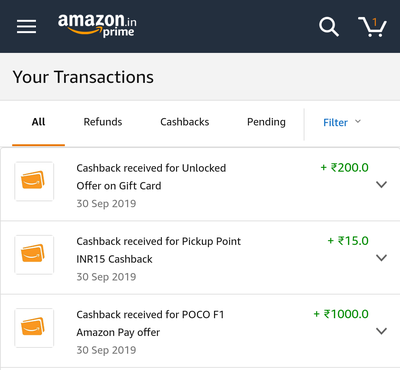Expand the ₹1000.0 cashback transaction chevron
Image resolution: width=400 pixels, height=370 pixels.
pos(381,331)
